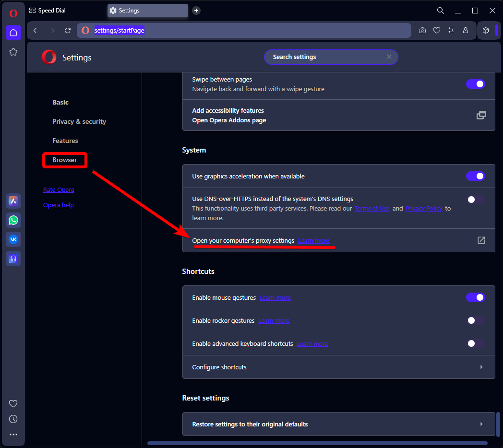This screenshot has height=448, width=503.
Task: Learn more about mouse gestures
Action: pos(275,297)
